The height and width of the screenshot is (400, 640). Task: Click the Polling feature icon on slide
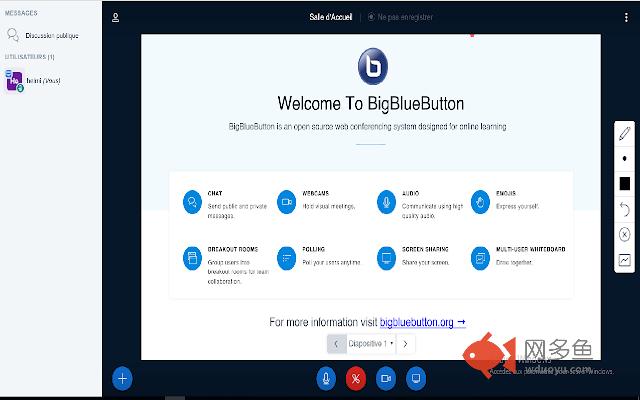click(287, 258)
